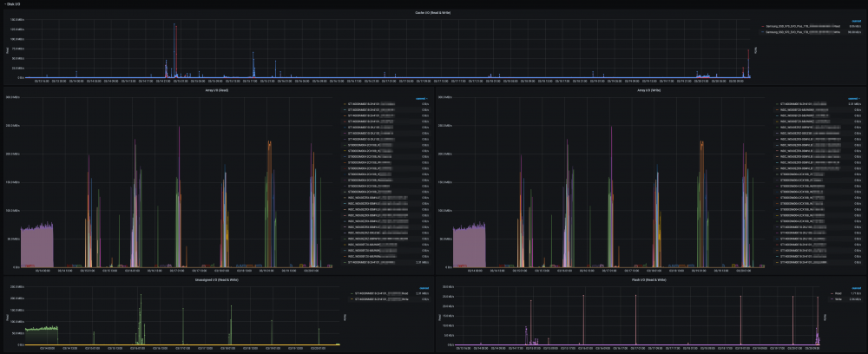Viewport: 868px width, 354px height.
Task: Click the purple filled area in Array I/O (Read) graph
Action: pos(36,246)
